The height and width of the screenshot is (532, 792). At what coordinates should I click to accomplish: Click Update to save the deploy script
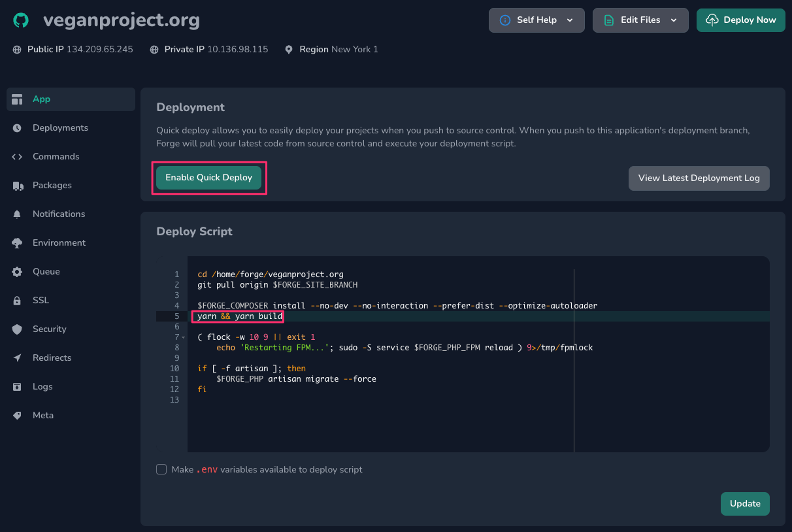[744, 504]
